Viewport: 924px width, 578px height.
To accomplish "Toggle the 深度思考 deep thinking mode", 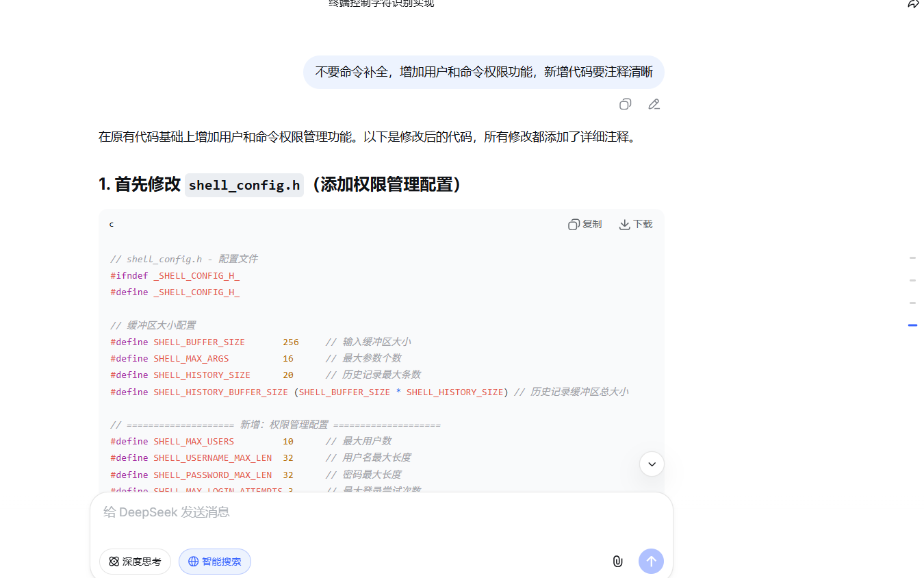I will pyautogui.click(x=135, y=562).
